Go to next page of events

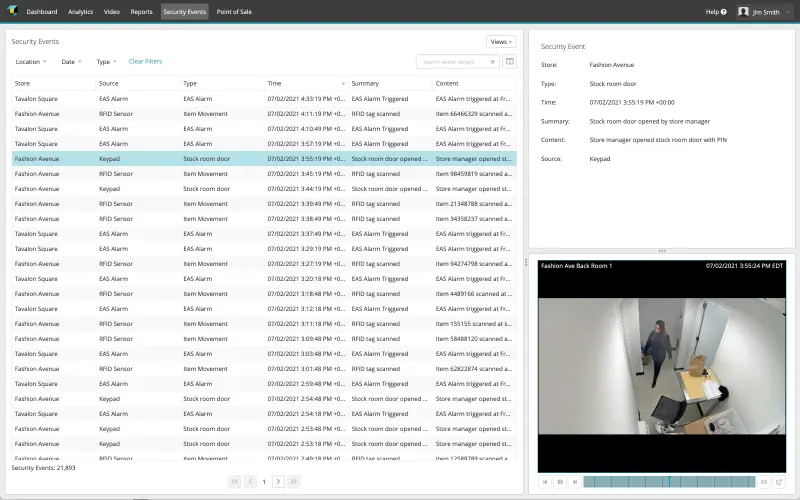(278, 481)
